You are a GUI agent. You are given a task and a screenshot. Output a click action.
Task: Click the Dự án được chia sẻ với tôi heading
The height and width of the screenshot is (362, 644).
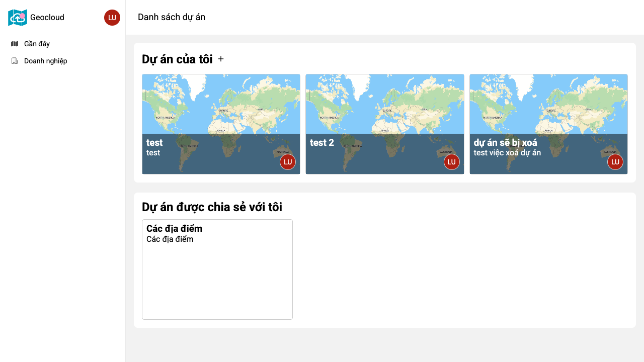(x=212, y=207)
